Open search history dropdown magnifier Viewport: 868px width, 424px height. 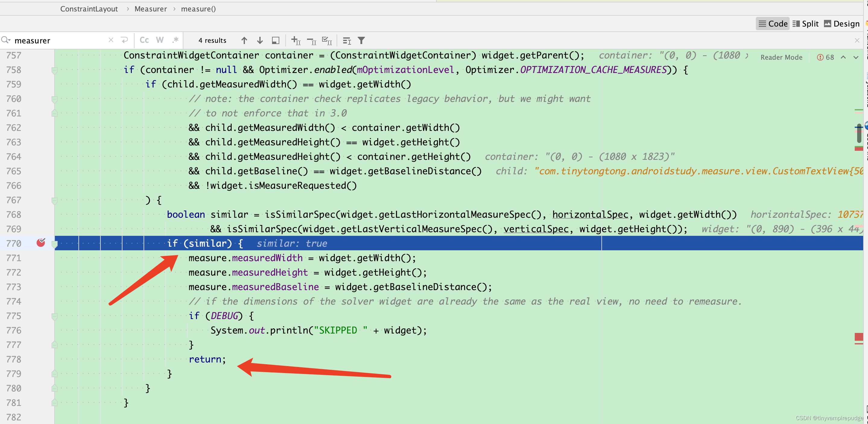pos(6,40)
